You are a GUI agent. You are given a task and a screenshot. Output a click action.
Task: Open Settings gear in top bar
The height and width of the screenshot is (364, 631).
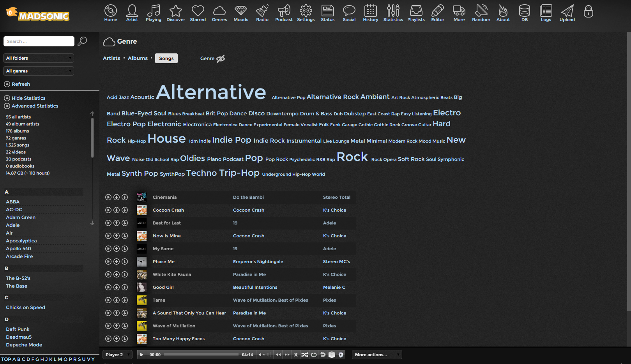coord(306,13)
